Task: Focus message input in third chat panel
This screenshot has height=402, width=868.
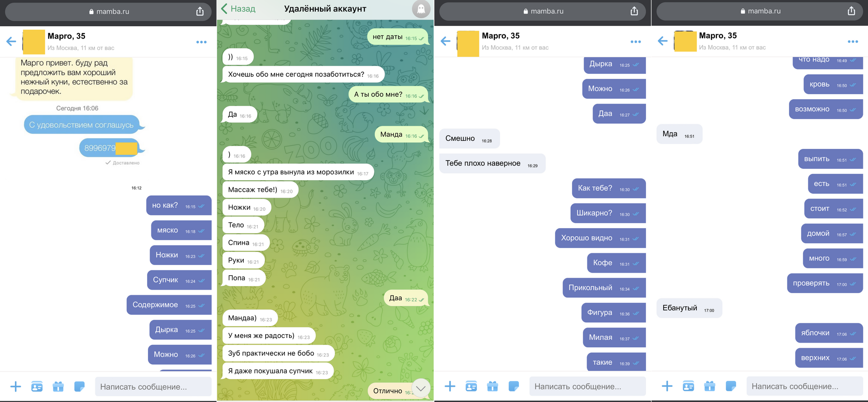Action: [x=587, y=386]
